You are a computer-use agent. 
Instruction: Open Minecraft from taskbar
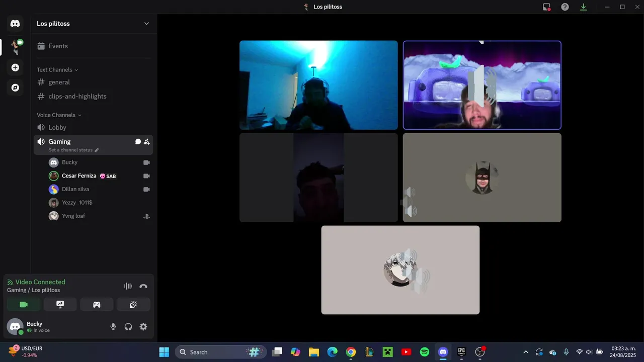[388, 352]
